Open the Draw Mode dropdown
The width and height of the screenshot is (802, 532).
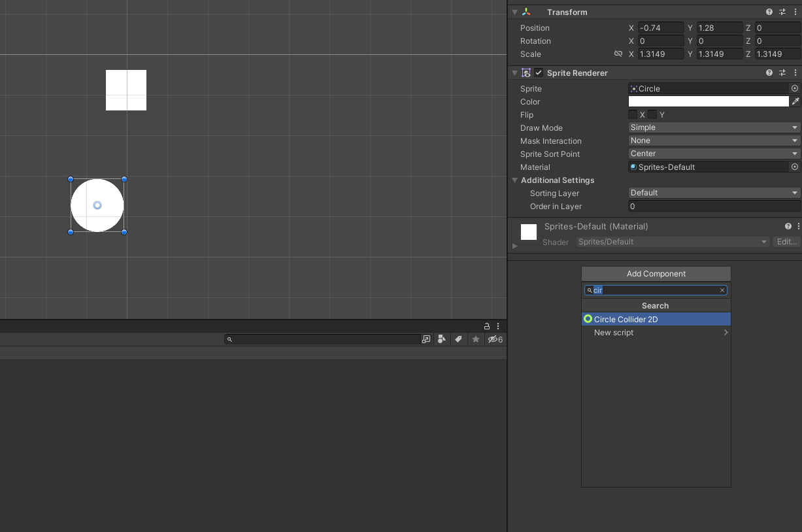[x=714, y=127]
